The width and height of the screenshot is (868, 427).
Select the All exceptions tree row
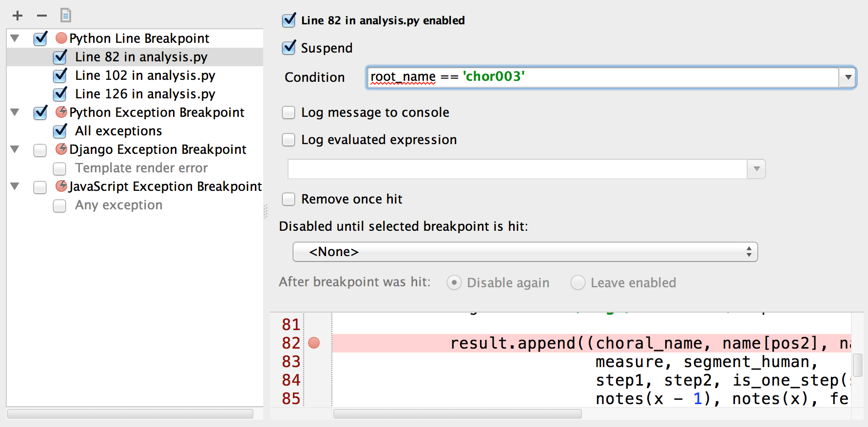point(135,131)
